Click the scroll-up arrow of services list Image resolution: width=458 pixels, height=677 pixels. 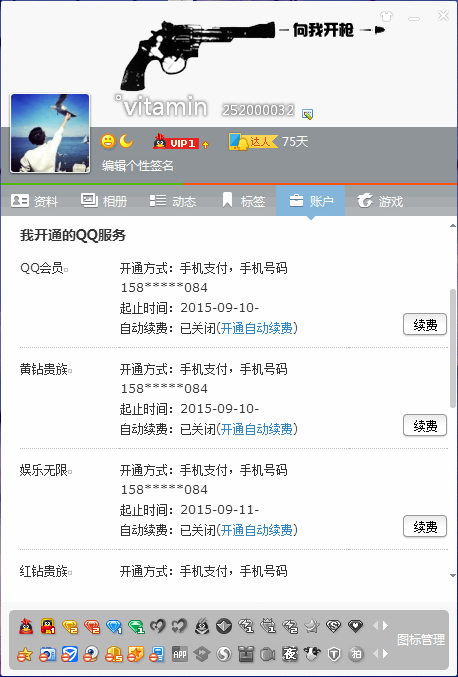453,225
